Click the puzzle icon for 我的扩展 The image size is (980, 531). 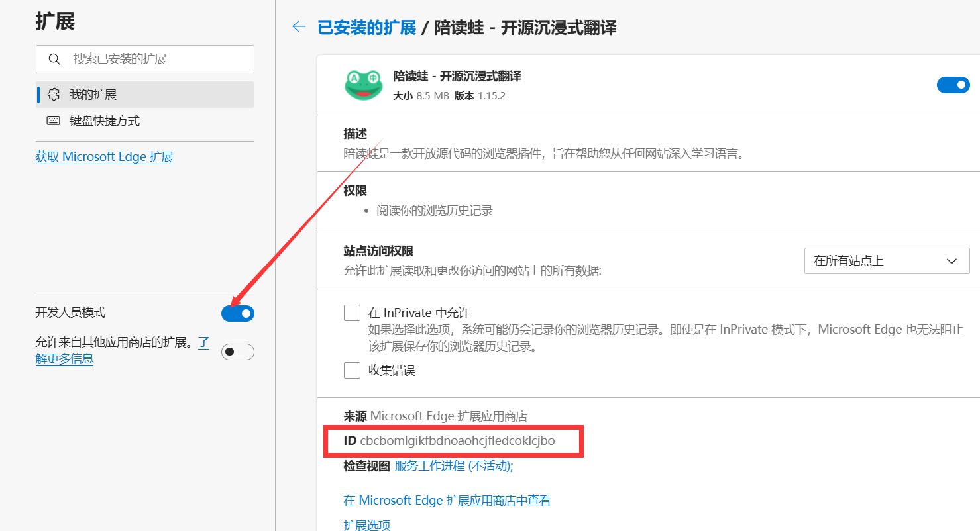pos(54,95)
